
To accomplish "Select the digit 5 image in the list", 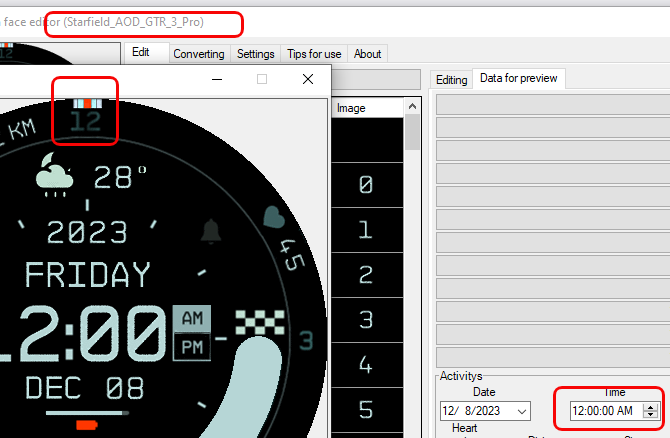I will pos(367,409).
